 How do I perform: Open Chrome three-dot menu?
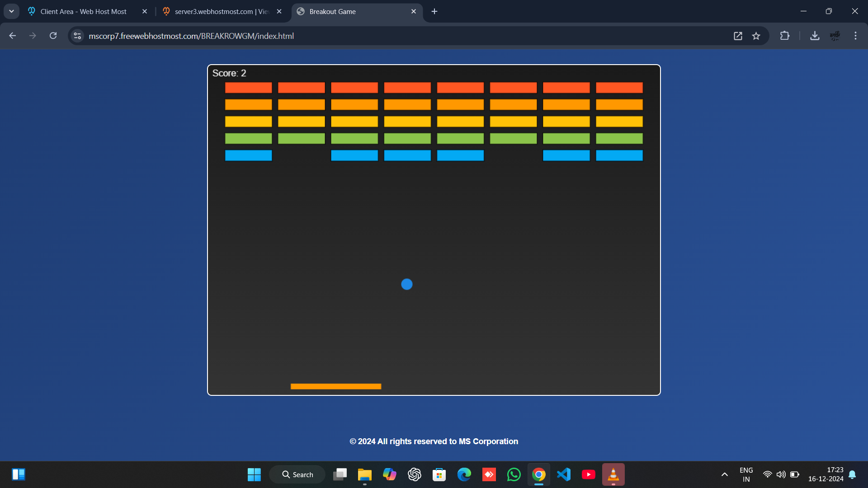pos(855,36)
